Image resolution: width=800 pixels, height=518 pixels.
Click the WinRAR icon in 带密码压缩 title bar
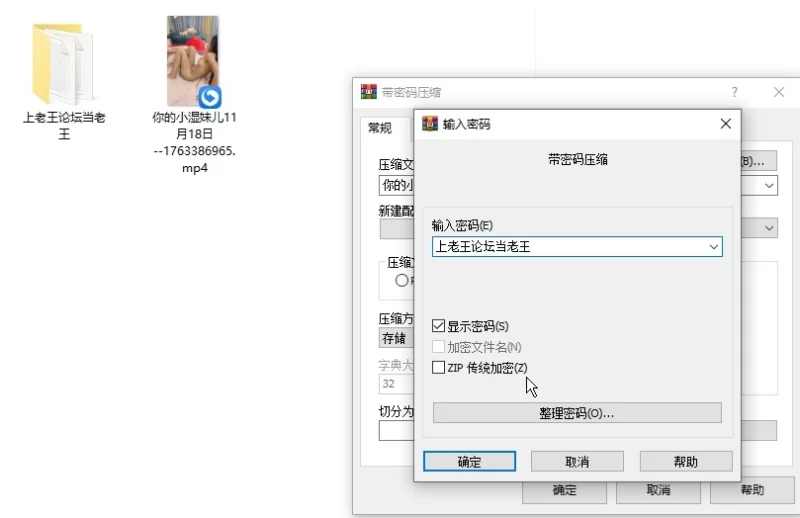pyautogui.click(x=368, y=92)
